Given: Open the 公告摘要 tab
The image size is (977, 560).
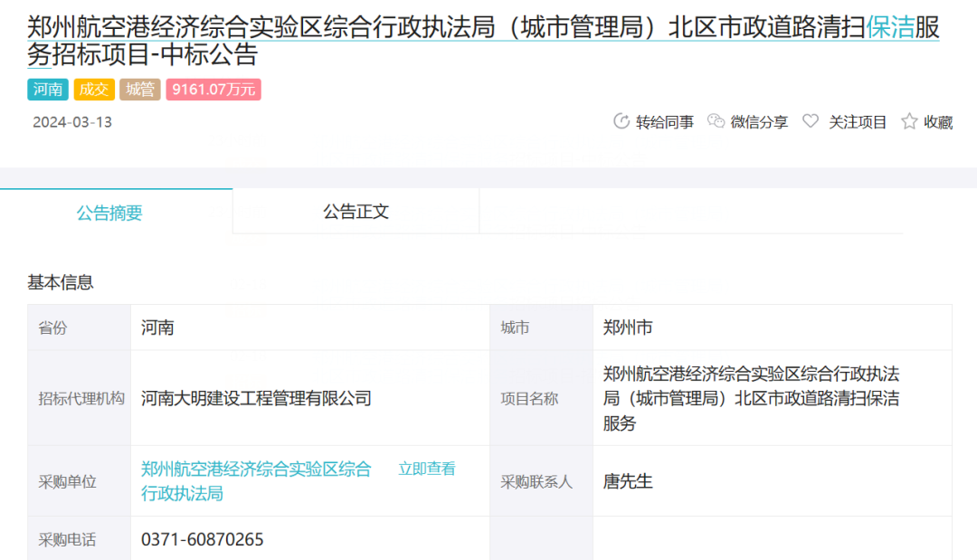Looking at the screenshot, I should (x=109, y=213).
